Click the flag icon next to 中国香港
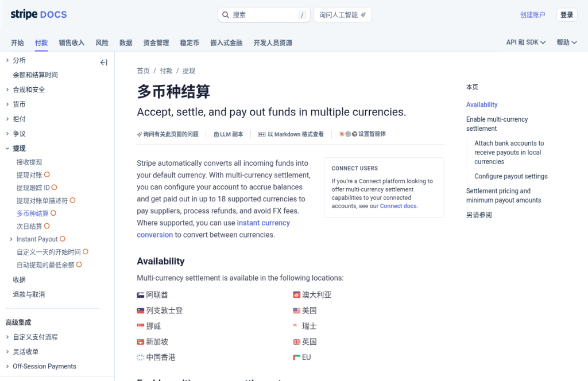 [141, 357]
